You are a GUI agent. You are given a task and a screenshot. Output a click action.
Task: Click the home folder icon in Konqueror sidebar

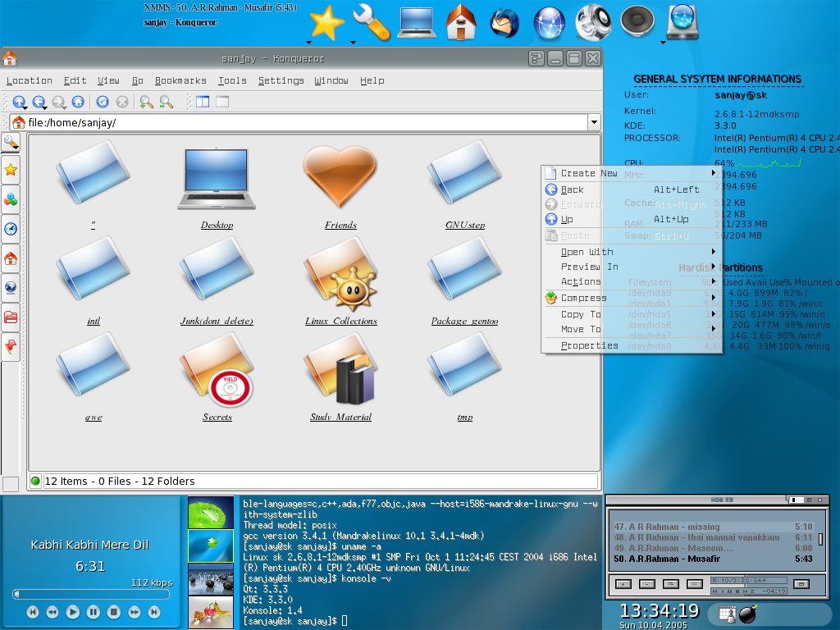click(11, 258)
